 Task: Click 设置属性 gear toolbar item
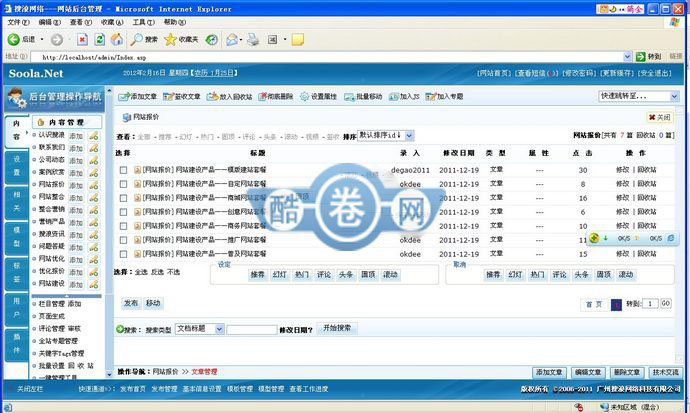point(318,96)
